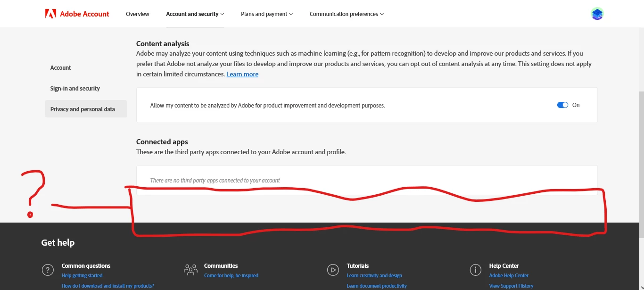Open Adobe Help Center link

[509, 275]
